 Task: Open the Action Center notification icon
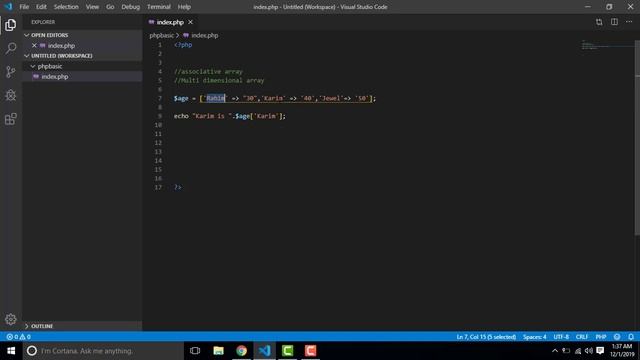[x=600, y=351]
